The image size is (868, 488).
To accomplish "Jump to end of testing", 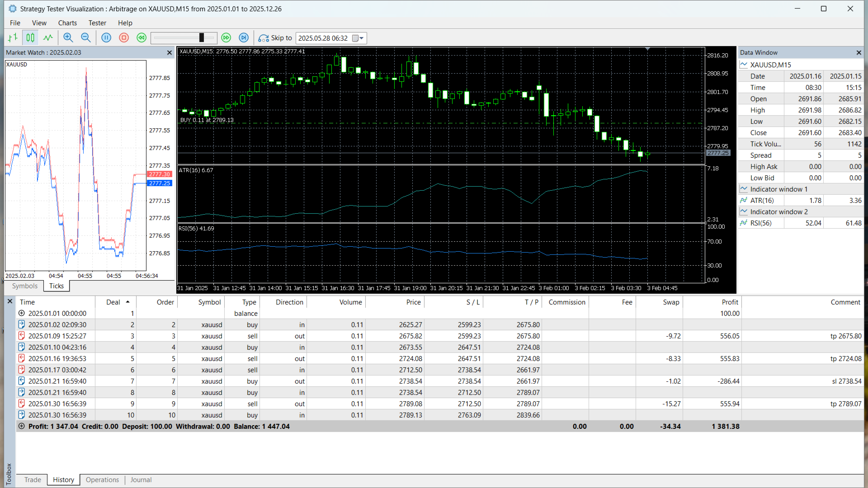I will coord(244,38).
